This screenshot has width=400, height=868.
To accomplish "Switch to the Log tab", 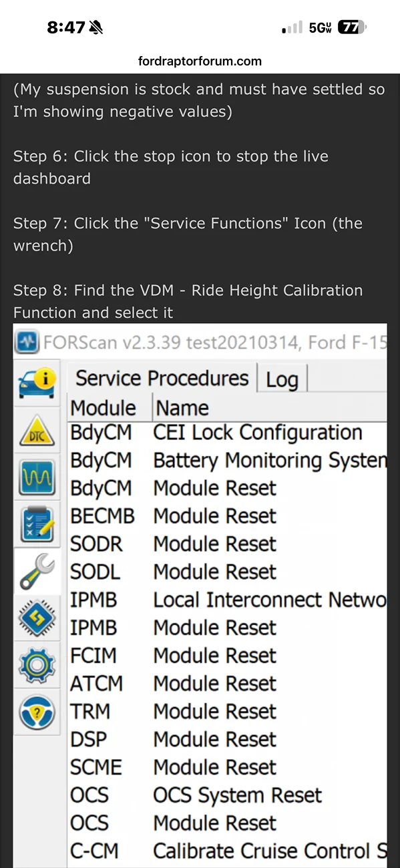I will point(282,379).
